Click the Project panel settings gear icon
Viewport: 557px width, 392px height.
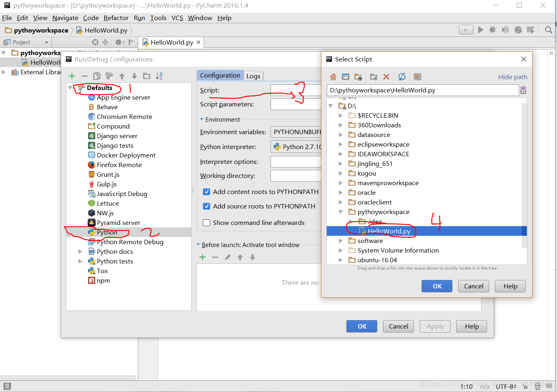tap(119, 42)
